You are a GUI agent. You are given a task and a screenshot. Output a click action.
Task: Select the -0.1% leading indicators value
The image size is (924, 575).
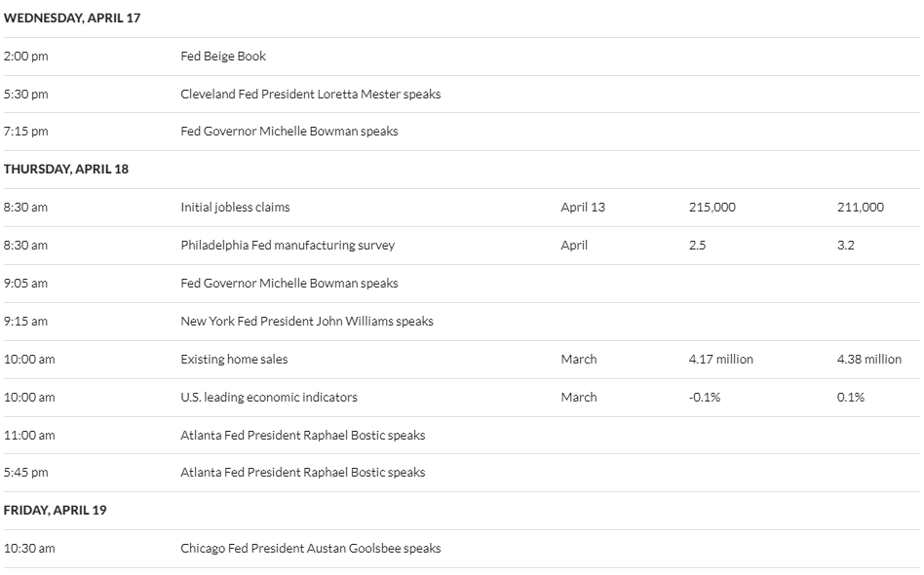704,397
